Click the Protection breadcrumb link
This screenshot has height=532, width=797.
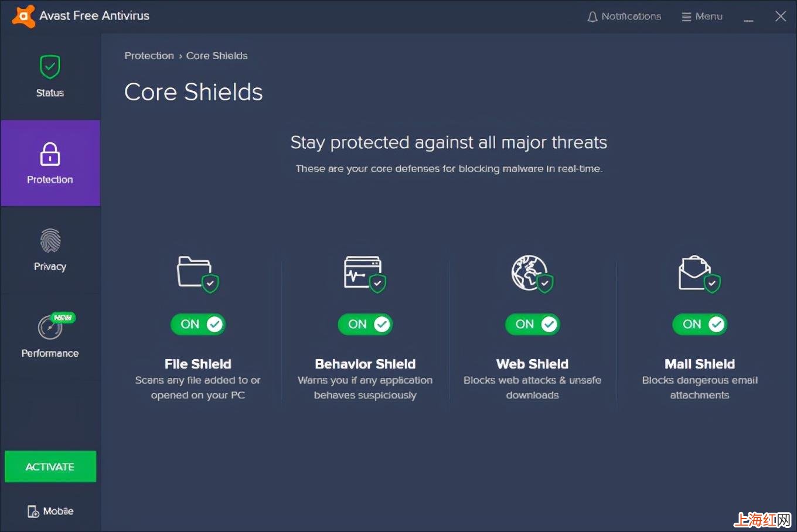(149, 56)
